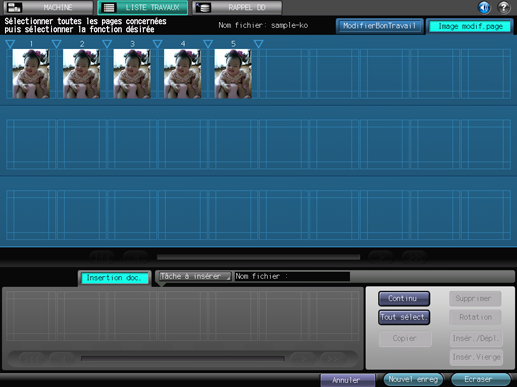Switch to the LISTE TRAVAUX tab
Image resolution: width=517 pixels, height=387 pixels.
pos(143,7)
